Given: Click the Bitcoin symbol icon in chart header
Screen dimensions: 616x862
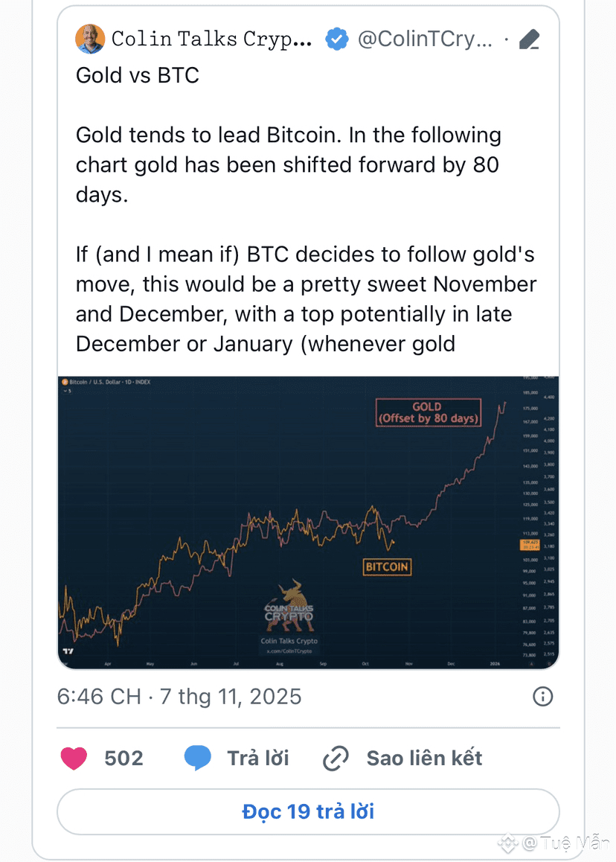Looking at the screenshot, I should click(64, 383).
